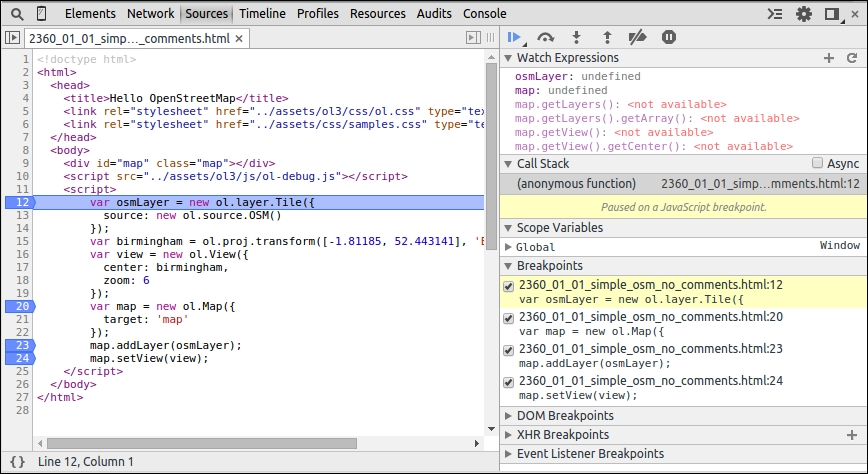Switch to Network tab
The image size is (868, 474).
(151, 14)
